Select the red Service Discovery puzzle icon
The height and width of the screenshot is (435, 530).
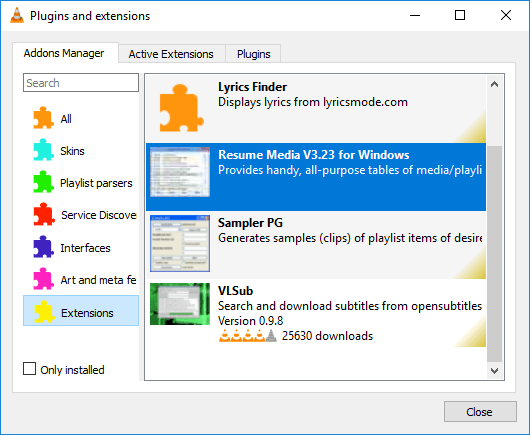44,214
